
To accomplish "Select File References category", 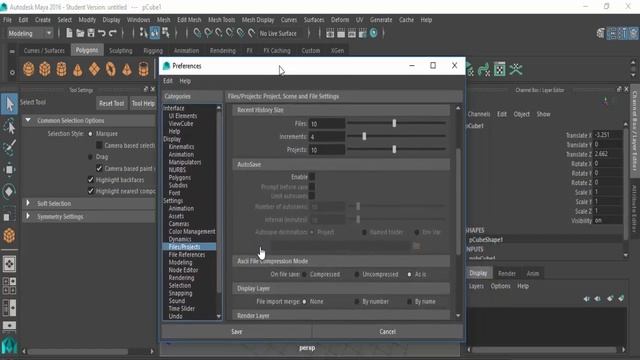I will 187,255.
